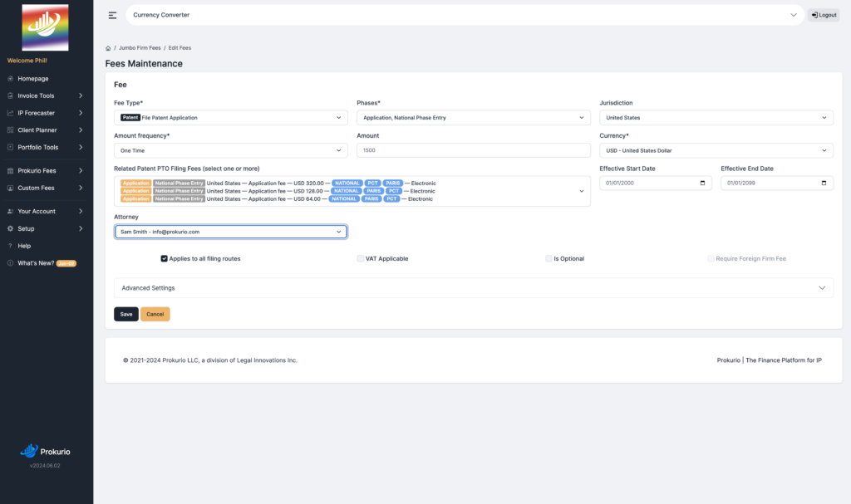This screenshot has height=504, width=851.
Task: Click the Invoice Tools sidebar icon
Action: tap(10, 96)
